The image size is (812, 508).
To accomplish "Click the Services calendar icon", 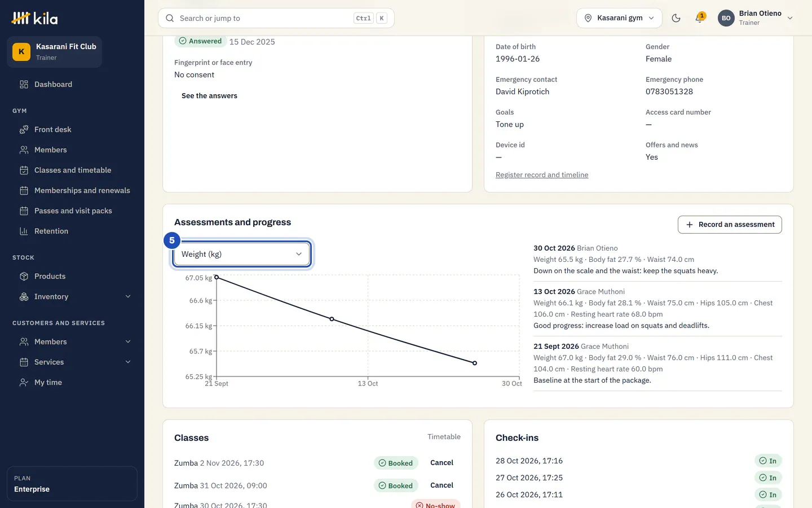I will coord(24,362).
